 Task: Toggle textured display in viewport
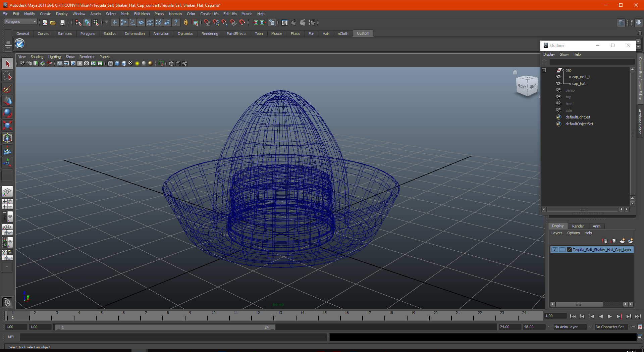pyautogui.click(x=130, y=63)
